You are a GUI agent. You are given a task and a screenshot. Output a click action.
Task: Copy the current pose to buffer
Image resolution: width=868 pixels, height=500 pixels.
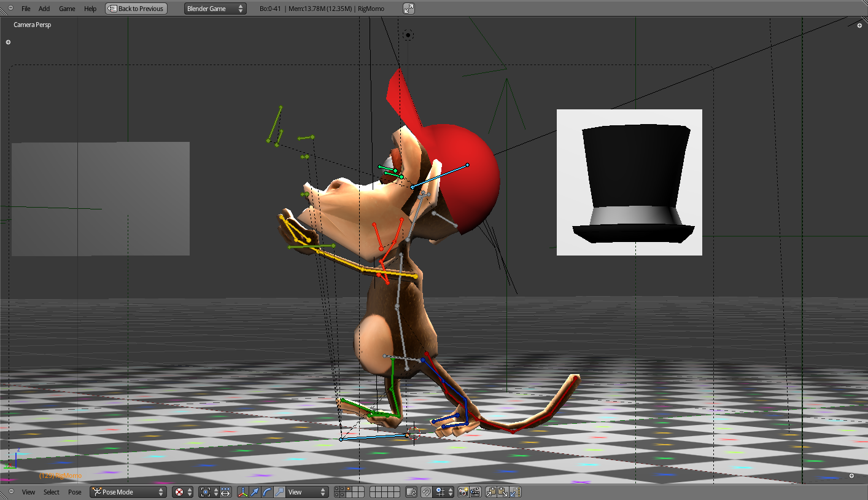tap(491, 492)
